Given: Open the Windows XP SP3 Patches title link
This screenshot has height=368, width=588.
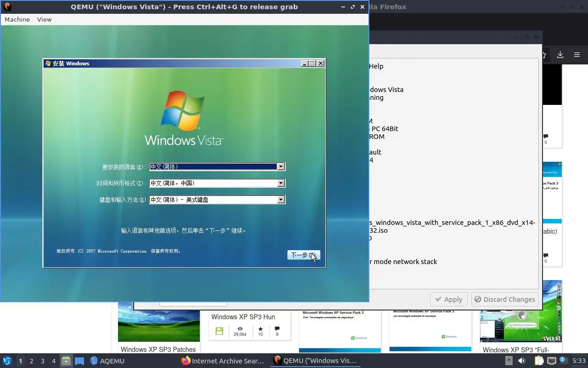Looking at the screenshot, I should pos(158,350).
